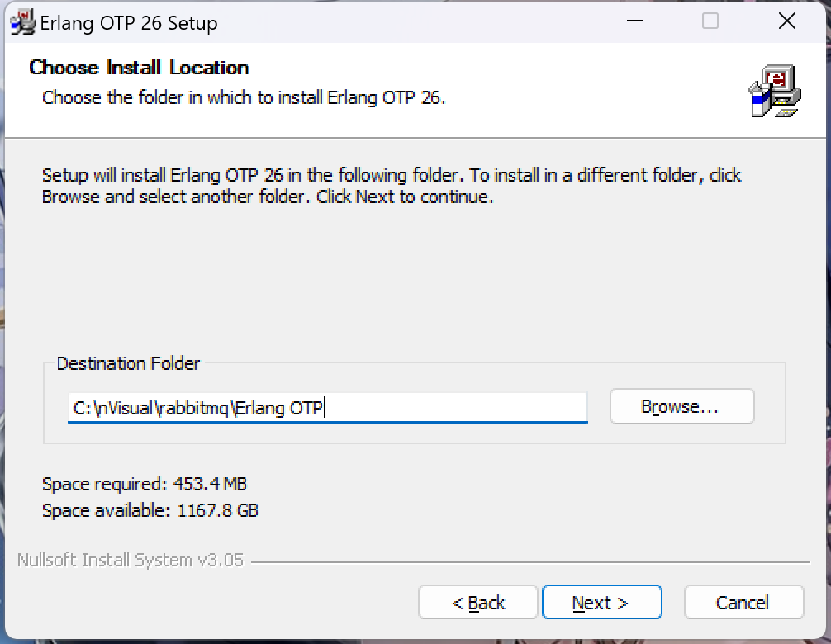Close the Erlang OTP 26 Setup dialog
The height and width of the screenshot is (644, 831).
[787, 21]
